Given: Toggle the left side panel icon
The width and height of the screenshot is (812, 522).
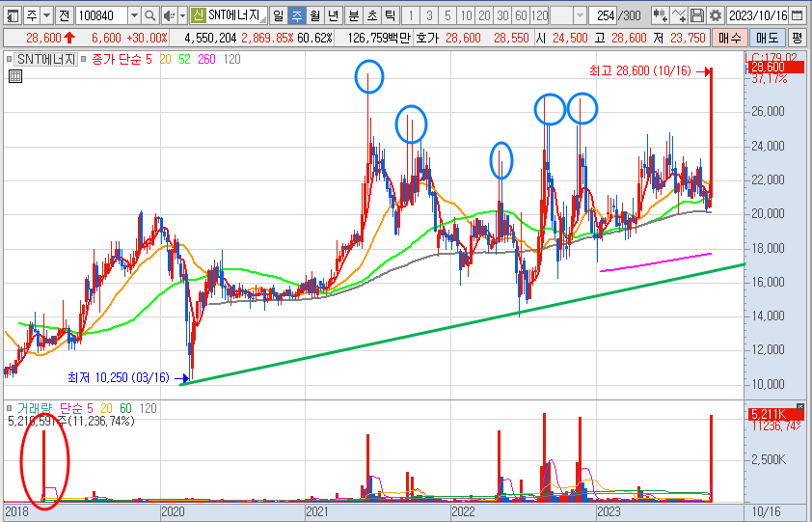Looking at the screenshot, I should tap(13, 16).
